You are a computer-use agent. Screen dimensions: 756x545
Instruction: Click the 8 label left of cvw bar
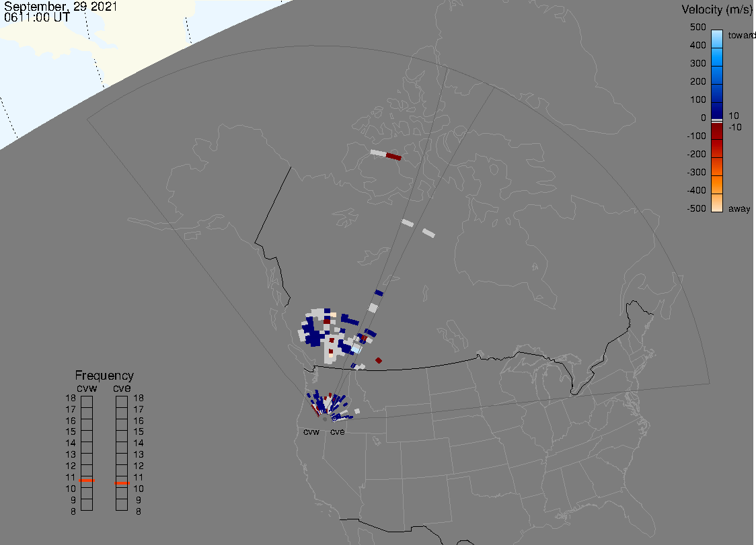tap(73, 512)
